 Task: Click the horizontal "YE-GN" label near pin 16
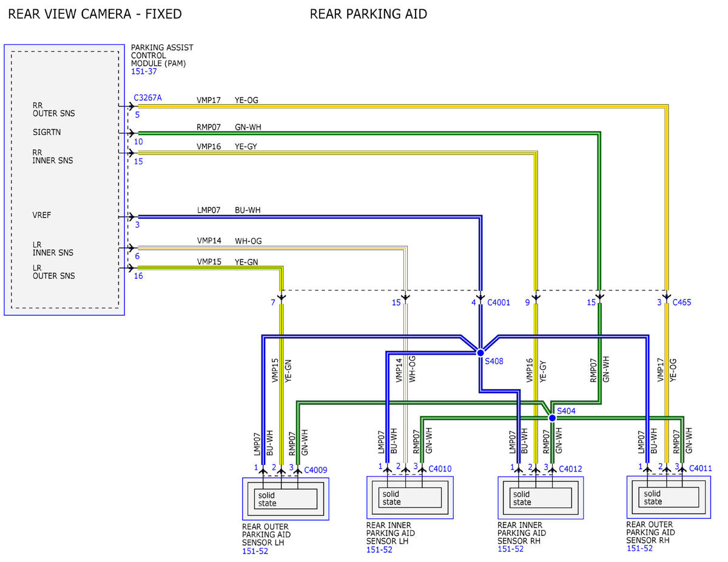click(247, 262)
